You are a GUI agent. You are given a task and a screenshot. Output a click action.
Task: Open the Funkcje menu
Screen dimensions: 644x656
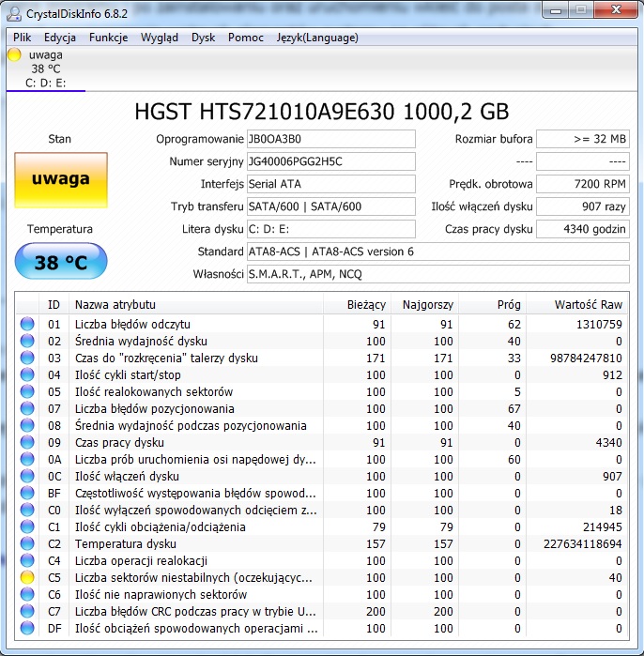click(x=108, y=38)
